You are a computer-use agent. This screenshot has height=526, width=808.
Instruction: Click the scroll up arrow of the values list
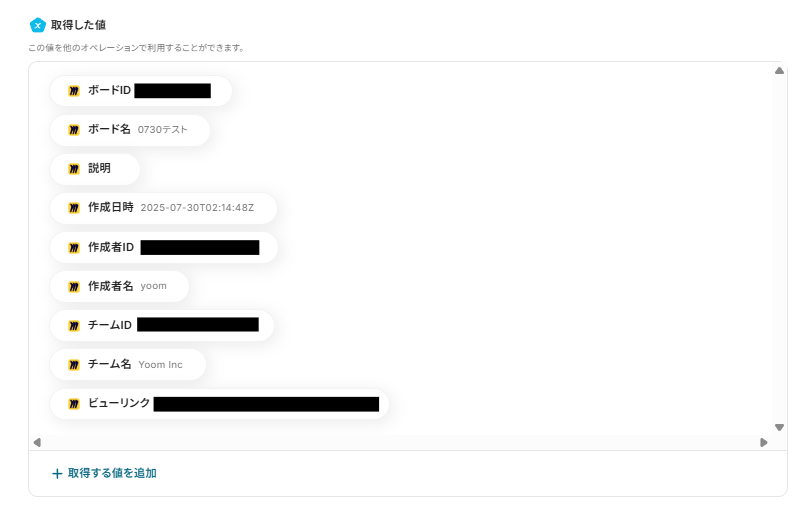(779, 71)
